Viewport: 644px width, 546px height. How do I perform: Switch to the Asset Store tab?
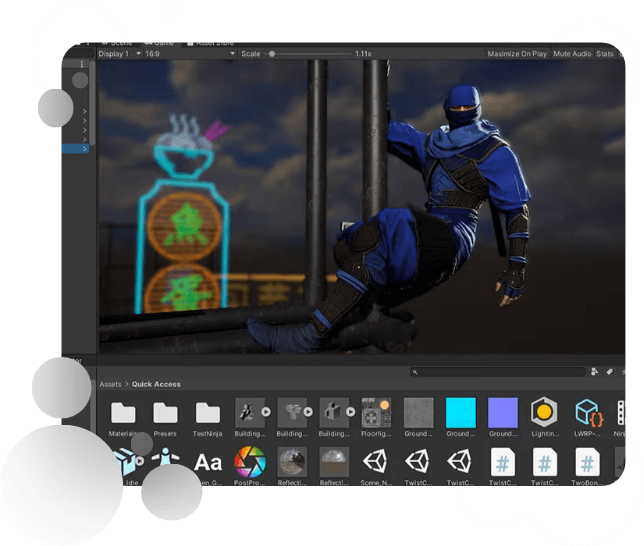pos(214,43)
